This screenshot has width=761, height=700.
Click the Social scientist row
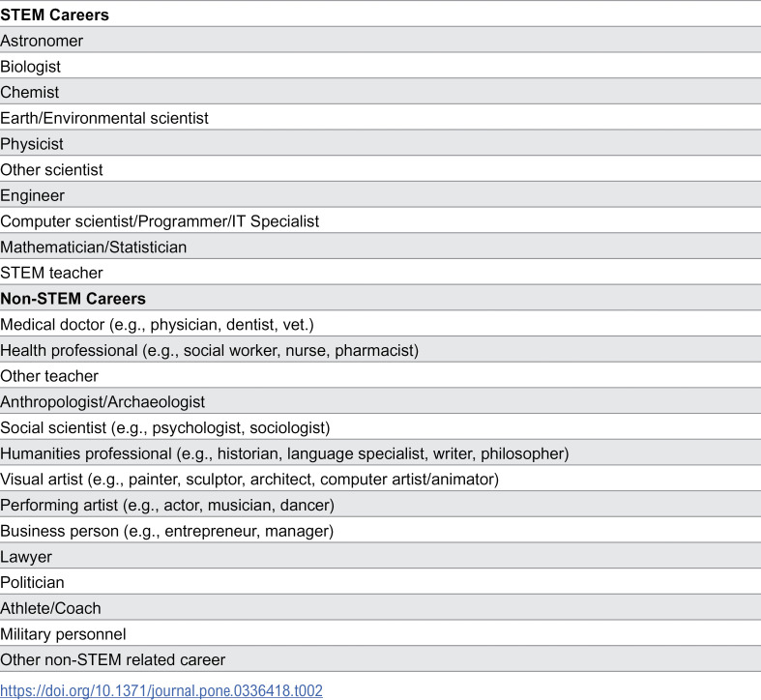click(381, 426)
